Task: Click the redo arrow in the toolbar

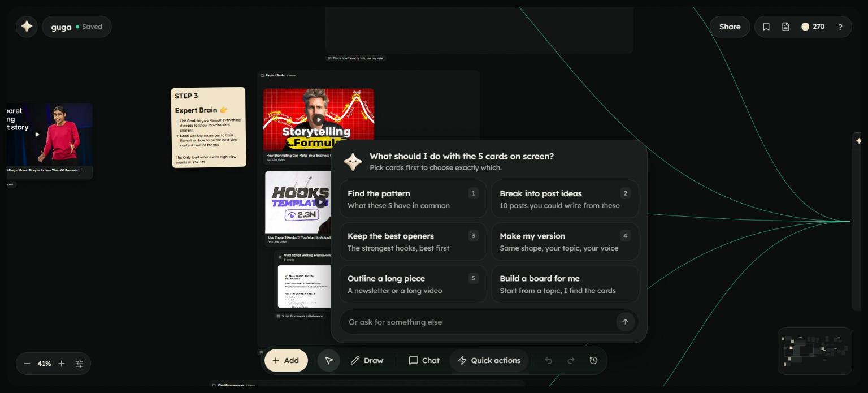Action: pyautogui.click(x=571, y=360)
